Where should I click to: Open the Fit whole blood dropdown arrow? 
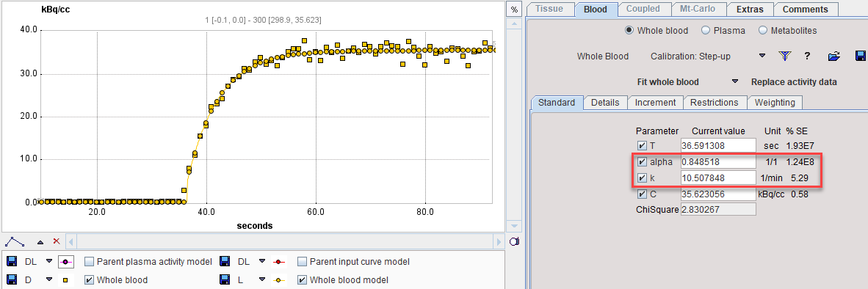[x=735, y=81]
